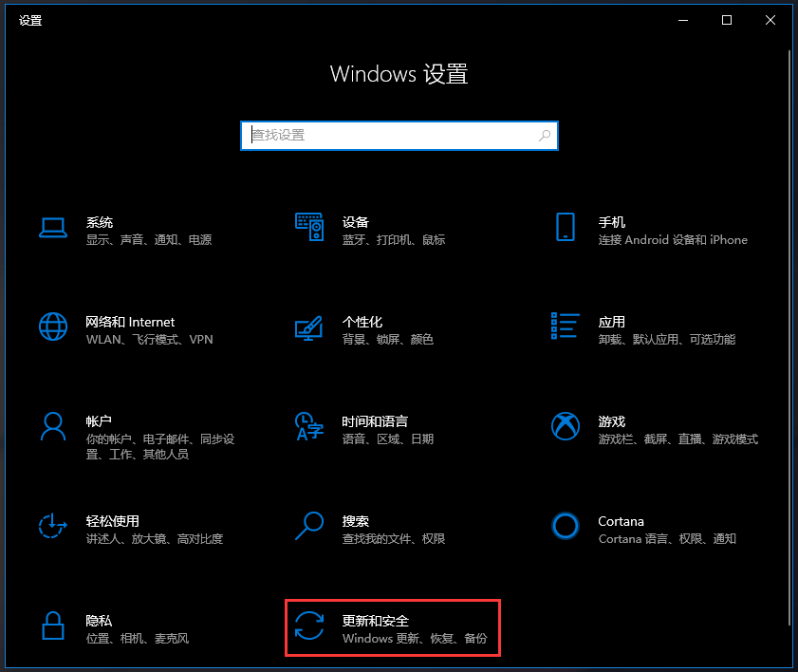Click the Time & Language (时间和语言) icon
Screen dimensions: 798x672
[309, 426]
